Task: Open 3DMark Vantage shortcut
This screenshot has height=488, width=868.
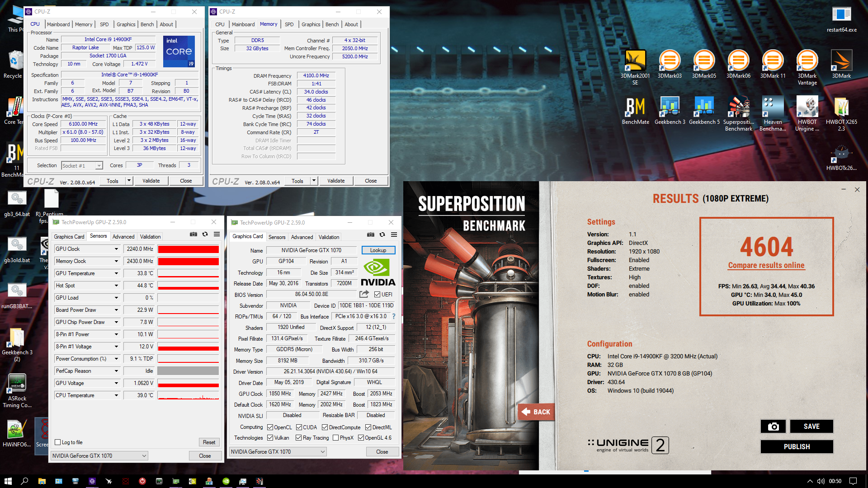Action: tap(807, 67)
